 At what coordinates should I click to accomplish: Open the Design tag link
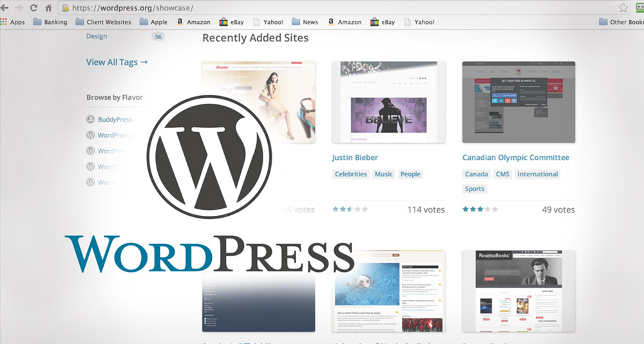point(97,36)
